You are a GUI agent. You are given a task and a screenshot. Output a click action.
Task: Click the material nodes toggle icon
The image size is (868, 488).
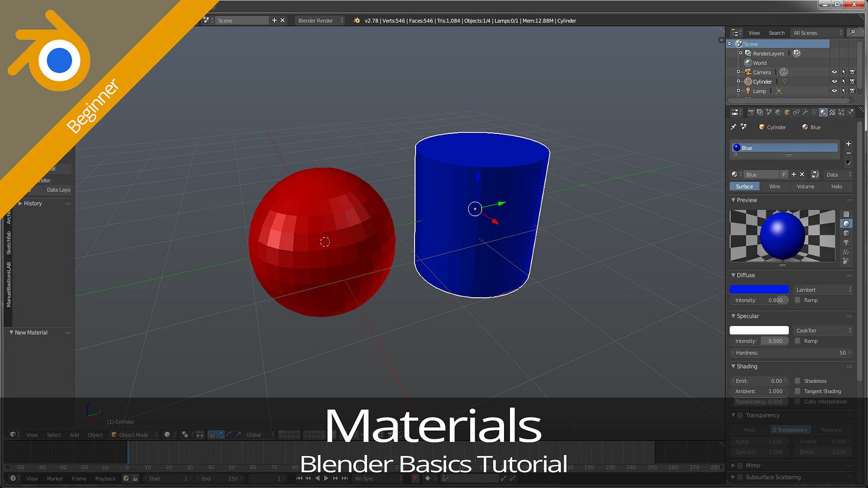pos(815,174)
